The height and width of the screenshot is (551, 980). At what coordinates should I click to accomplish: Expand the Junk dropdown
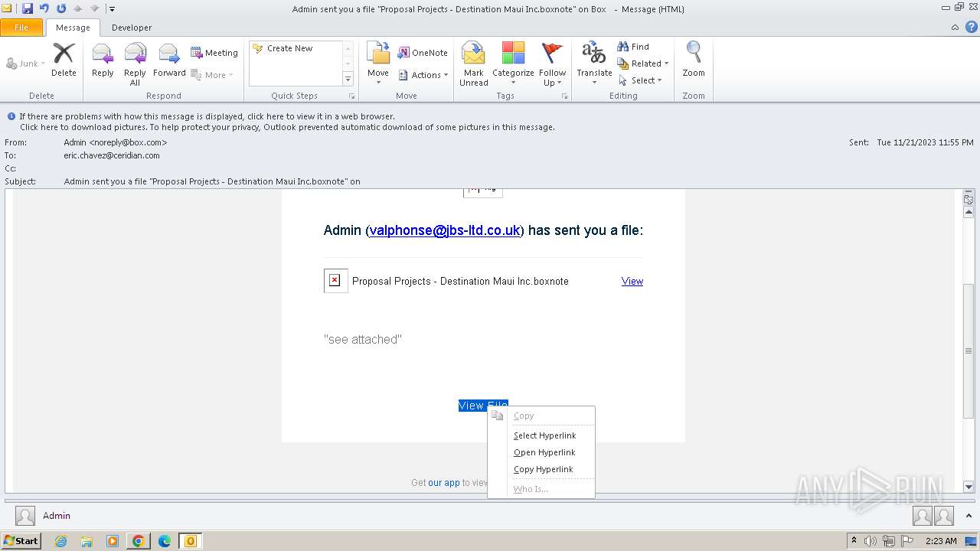click(x=43, y=64)
